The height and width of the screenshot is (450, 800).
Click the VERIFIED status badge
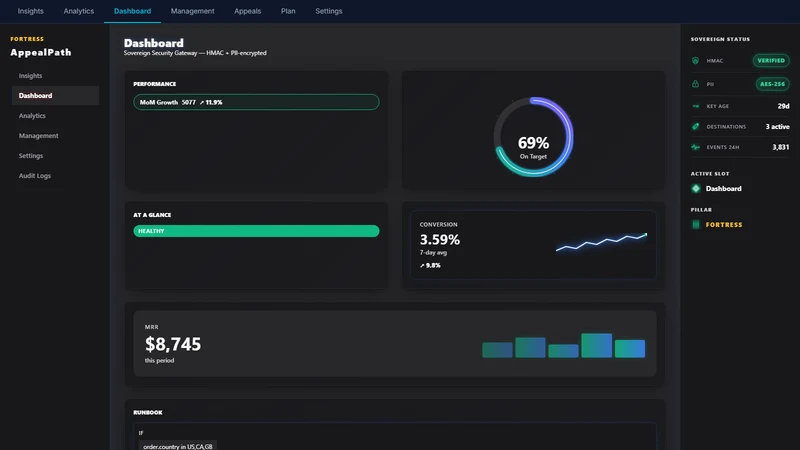[x=771, y=61]
